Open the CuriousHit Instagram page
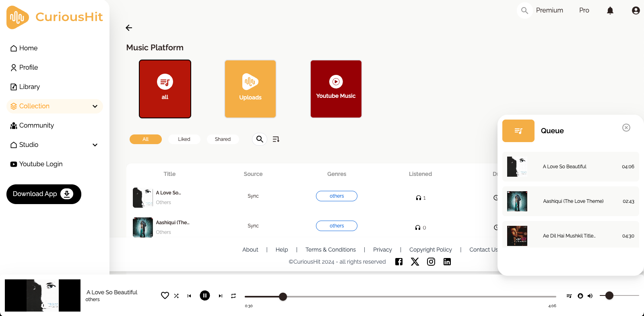 click(431, 262)
